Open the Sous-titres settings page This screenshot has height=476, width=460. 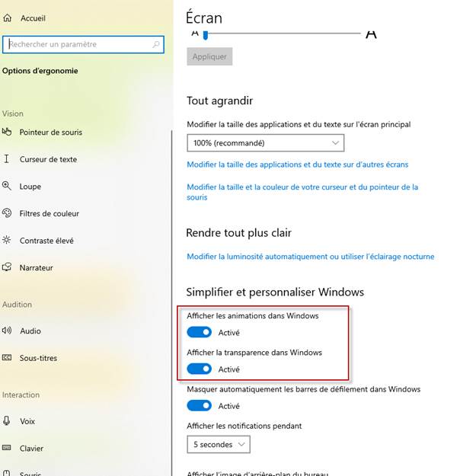(38, 358)
